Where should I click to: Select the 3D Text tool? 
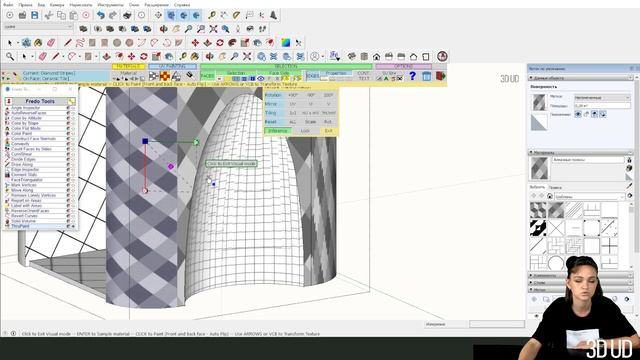point(273,16)
